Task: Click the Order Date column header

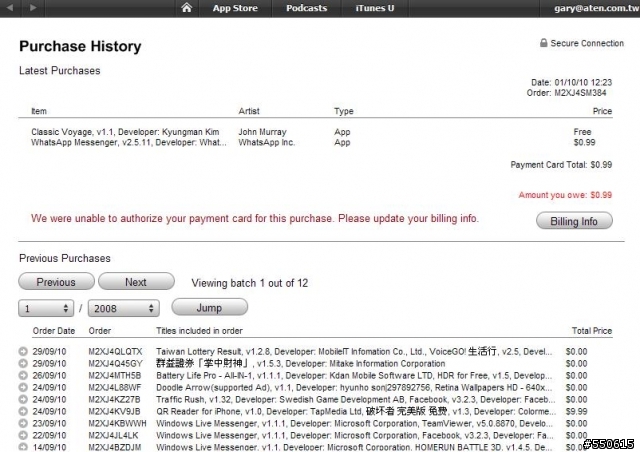Action: tap(54, 331)
